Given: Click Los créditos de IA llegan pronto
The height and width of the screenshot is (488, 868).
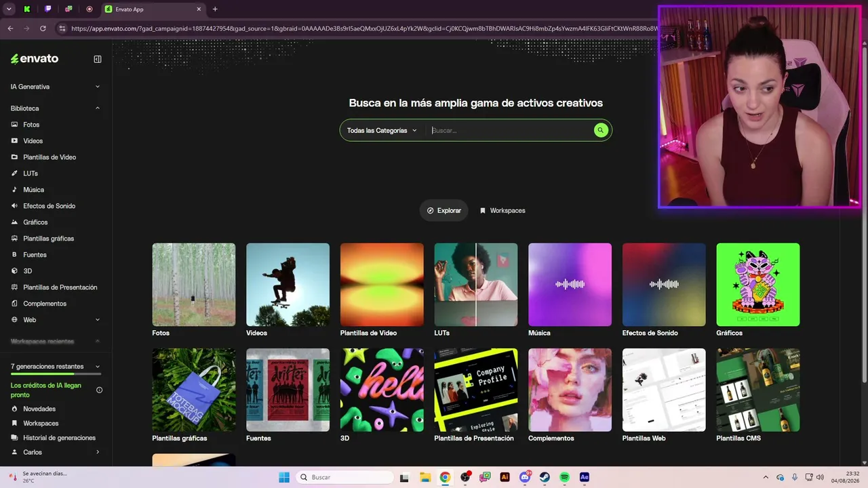Looking at the screenshot, I should tap(46, 390).
